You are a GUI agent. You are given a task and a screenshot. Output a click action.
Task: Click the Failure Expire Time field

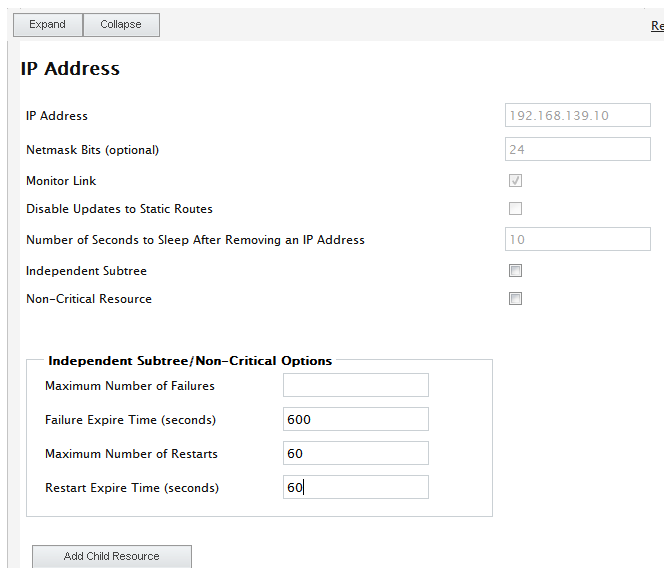(x=356, y=419)
